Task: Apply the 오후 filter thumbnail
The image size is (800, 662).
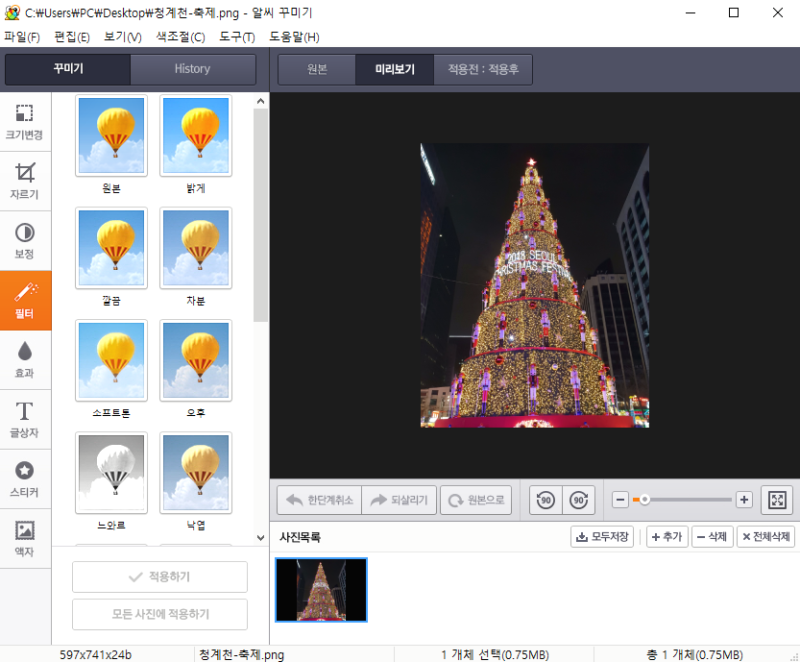Action: 196,360
